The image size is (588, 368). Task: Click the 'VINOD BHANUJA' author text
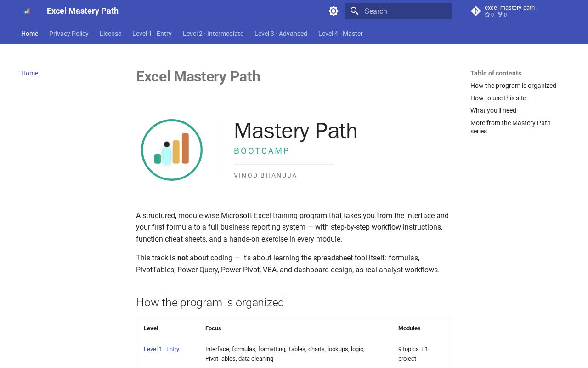266,175
